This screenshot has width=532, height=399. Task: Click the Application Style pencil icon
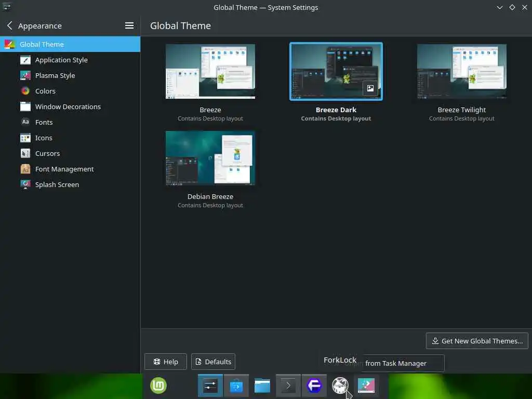click(x=25, y=60)
